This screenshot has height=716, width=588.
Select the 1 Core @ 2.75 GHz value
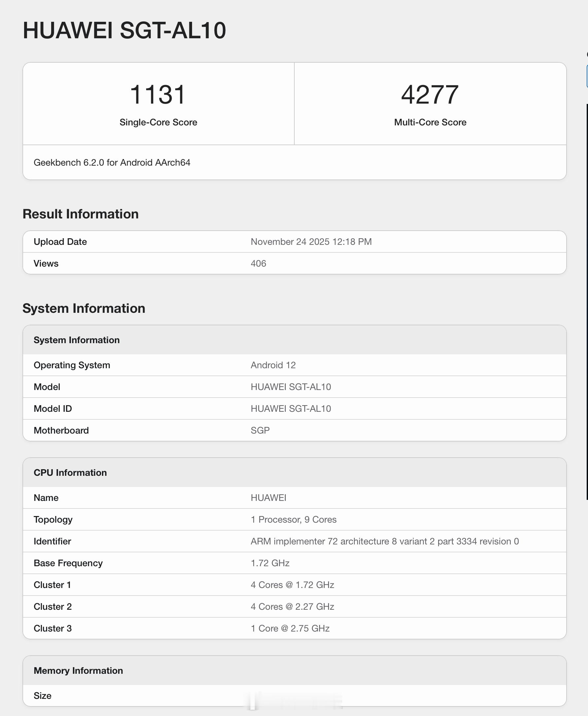click(x=290, y=629)
